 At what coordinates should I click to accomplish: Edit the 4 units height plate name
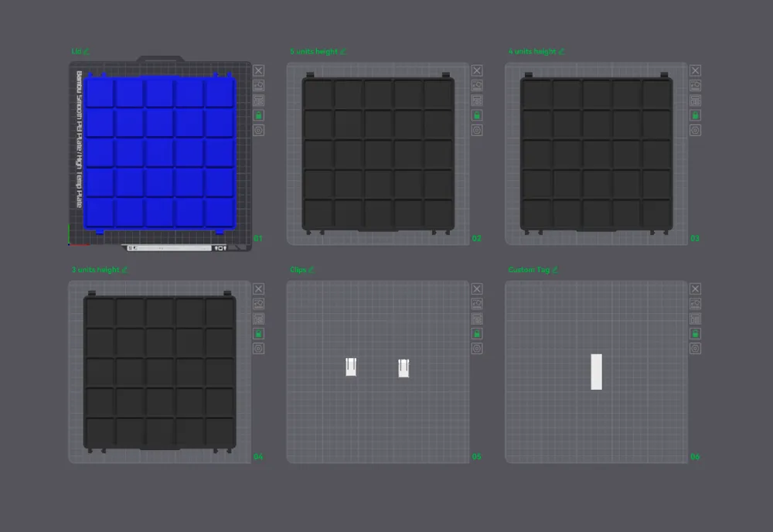[561, 51]
